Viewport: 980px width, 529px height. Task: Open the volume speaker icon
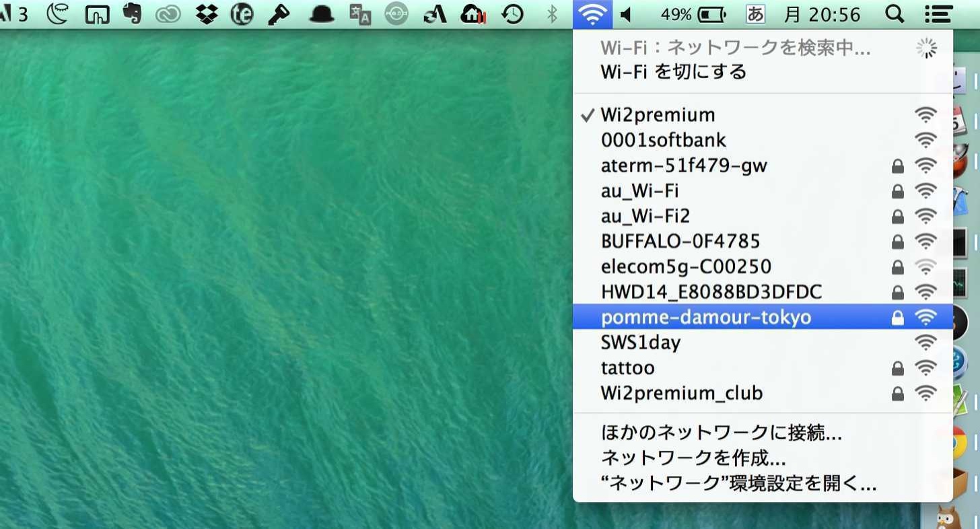[626, 14]
